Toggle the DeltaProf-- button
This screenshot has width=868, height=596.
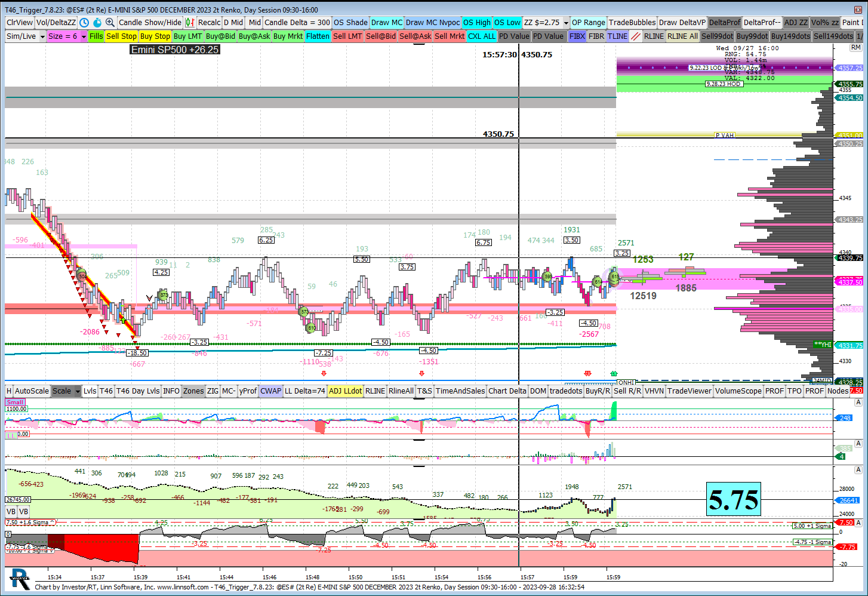click(x=762, y=22)
